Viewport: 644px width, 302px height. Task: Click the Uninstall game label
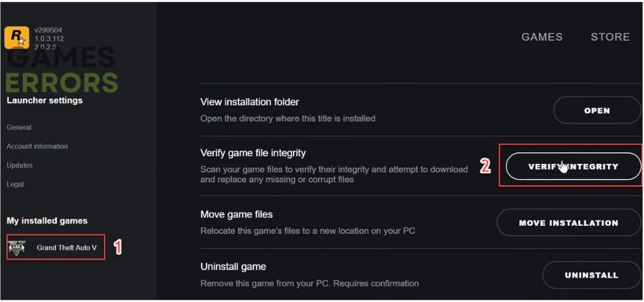233,267
